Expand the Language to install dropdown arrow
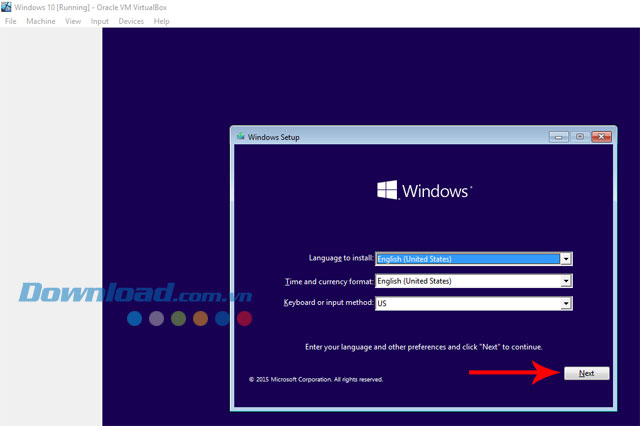This screenshot has width=640, height=426. pos(566,259)
